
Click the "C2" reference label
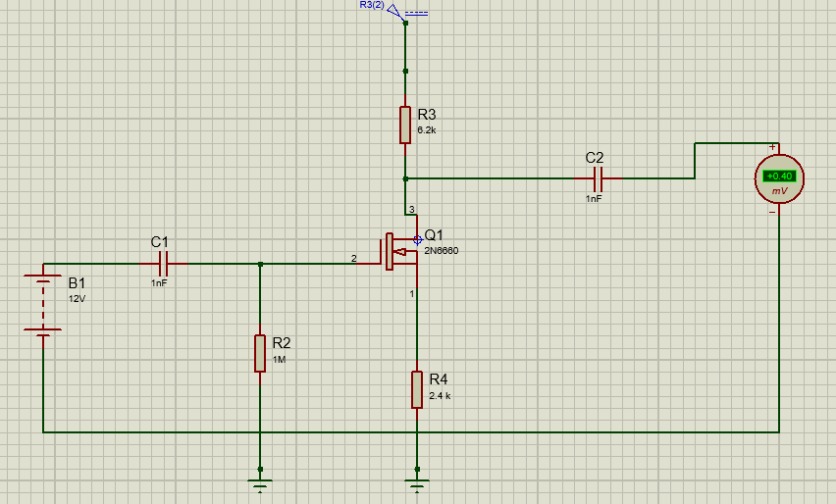pos(595,158)
